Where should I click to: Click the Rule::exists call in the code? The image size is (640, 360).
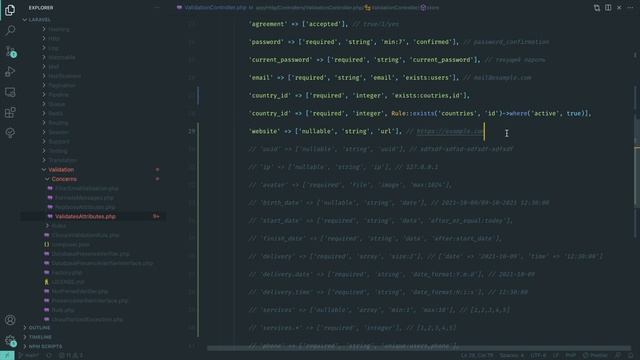[413, 113]
